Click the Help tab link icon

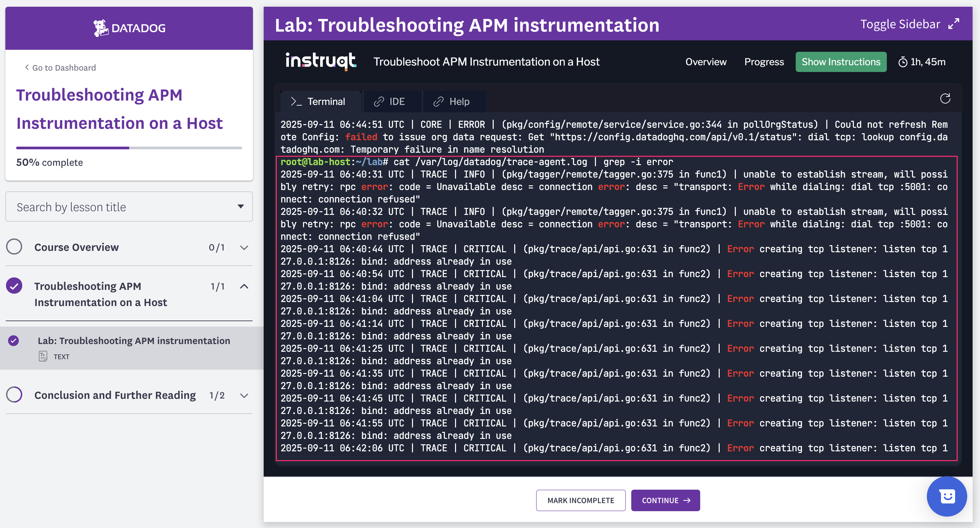[x=438, y=102]
